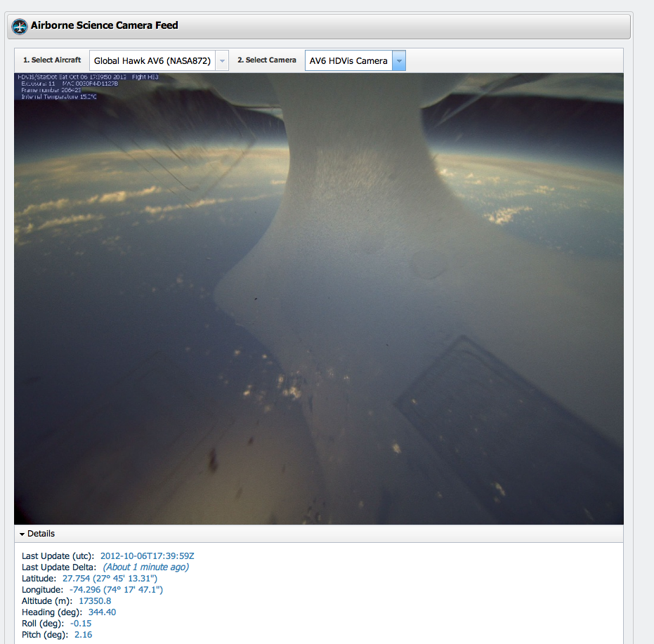The height and width of the screenshot is (644, 654).
Task: Open the camera dropdown arrow
Action: pos(398,61)
